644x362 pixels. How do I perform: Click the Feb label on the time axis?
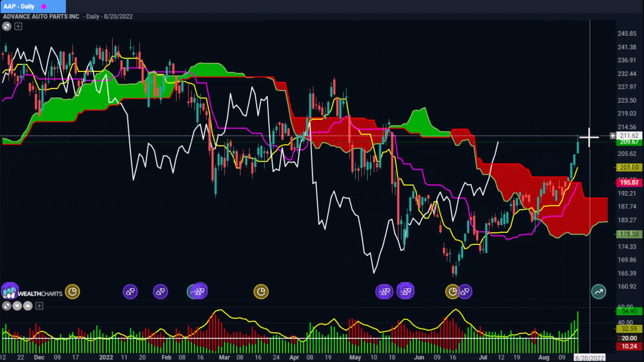pos(166,357)
